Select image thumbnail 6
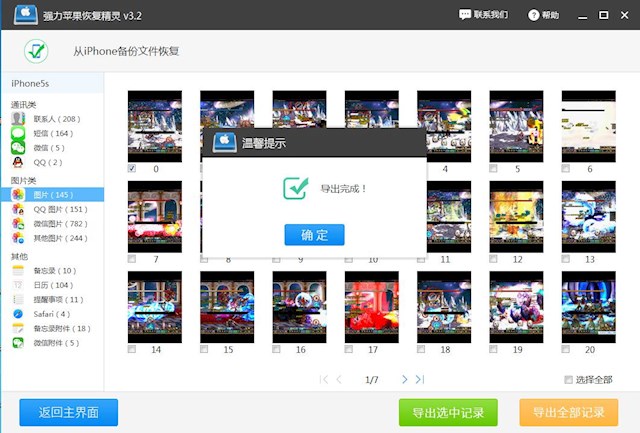The height and width of the screenshot is (433, 640). pyautogui.click(x=589, y=127)
